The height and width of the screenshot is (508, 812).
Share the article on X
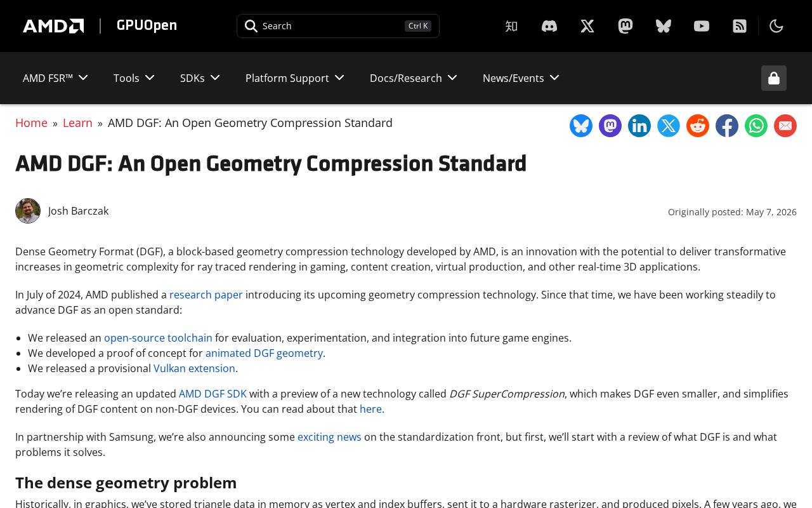tap(669, 126)
